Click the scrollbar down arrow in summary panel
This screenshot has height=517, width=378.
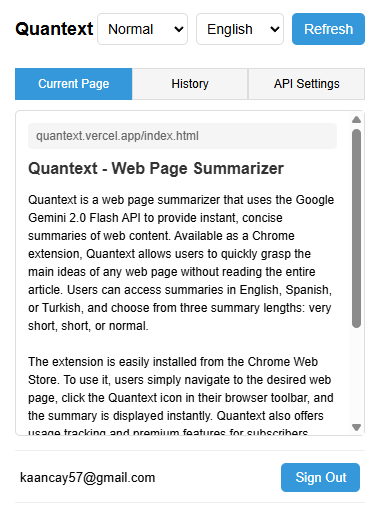pyautogui.click(x=356, y=427)
